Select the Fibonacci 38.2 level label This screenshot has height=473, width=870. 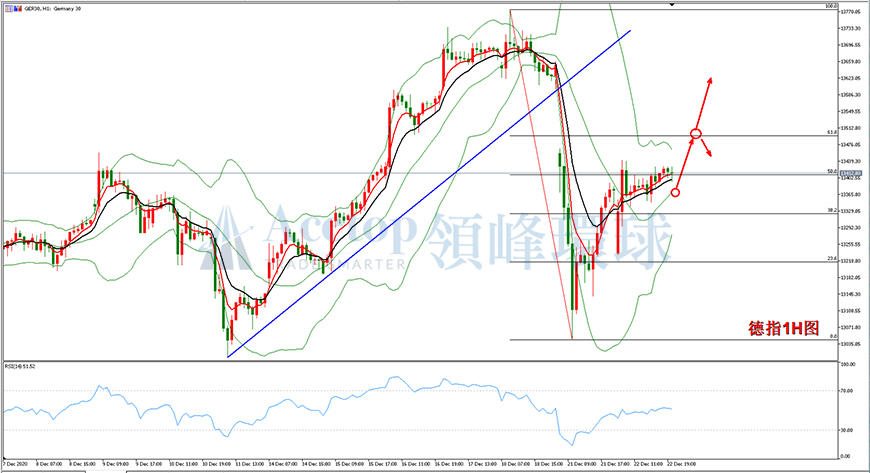click(832, 210)
